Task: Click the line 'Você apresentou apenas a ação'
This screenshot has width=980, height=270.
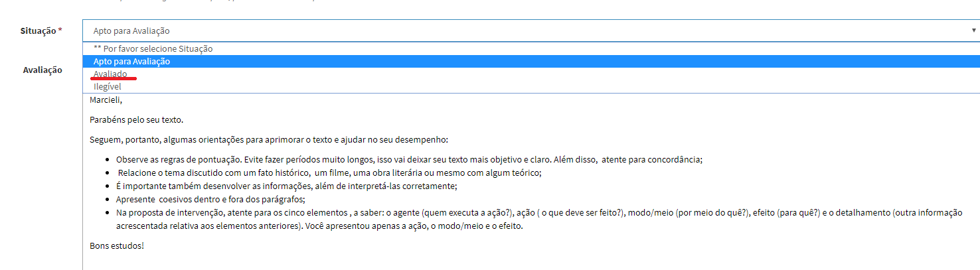Action: (412, 226)
